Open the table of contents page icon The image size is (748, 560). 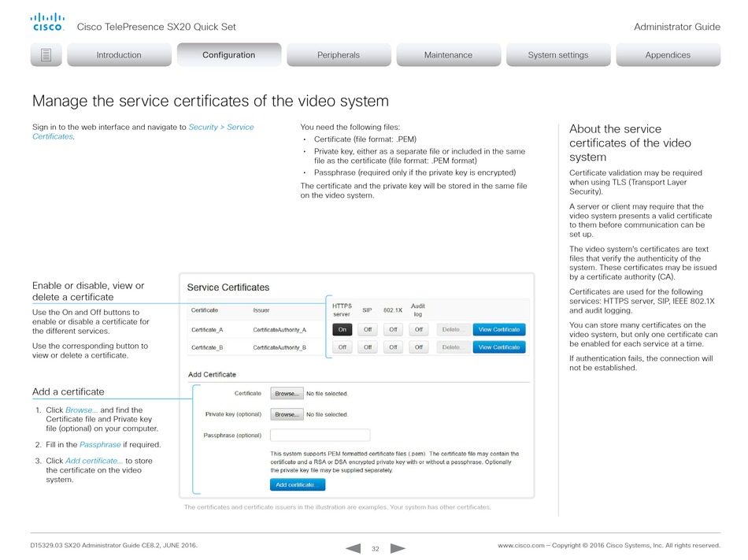pos(46,55)
